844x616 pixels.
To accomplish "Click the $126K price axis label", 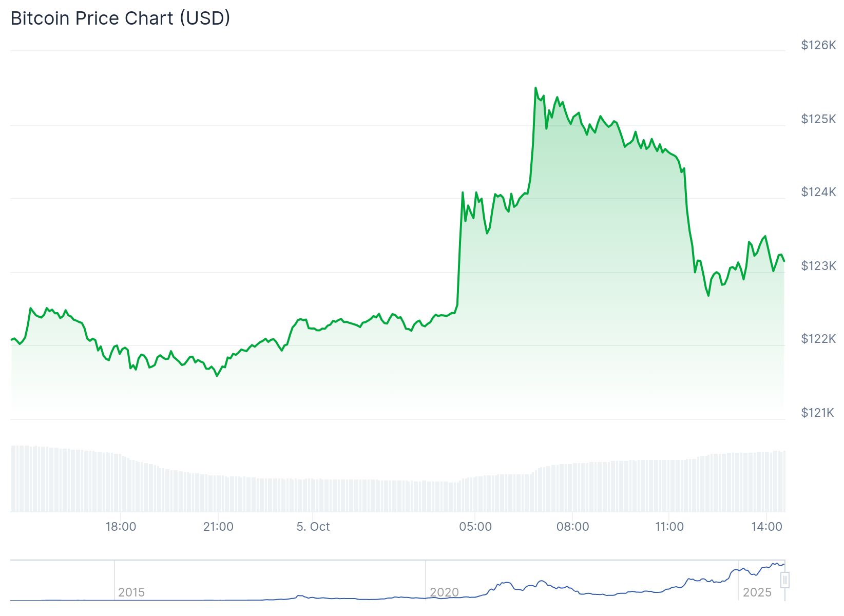I will tap(818, 45).
